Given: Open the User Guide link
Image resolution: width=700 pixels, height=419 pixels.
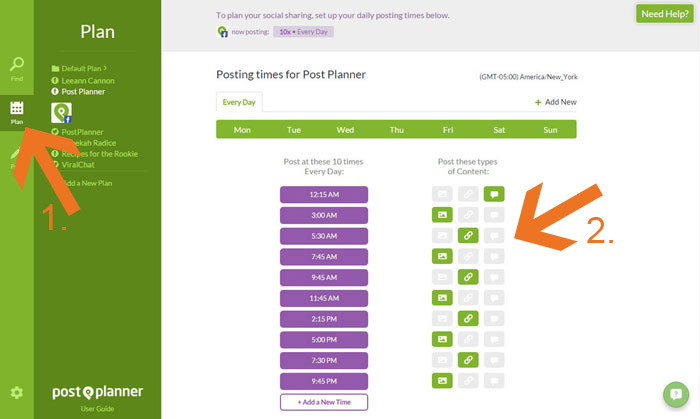Looking at the screenshot, I should click(97, 409).
